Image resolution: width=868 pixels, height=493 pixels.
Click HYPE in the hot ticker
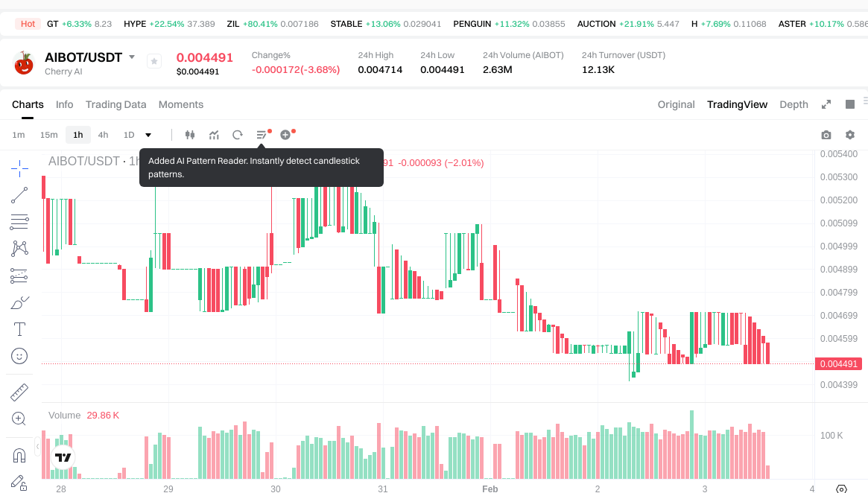click(x=135, y=24)
